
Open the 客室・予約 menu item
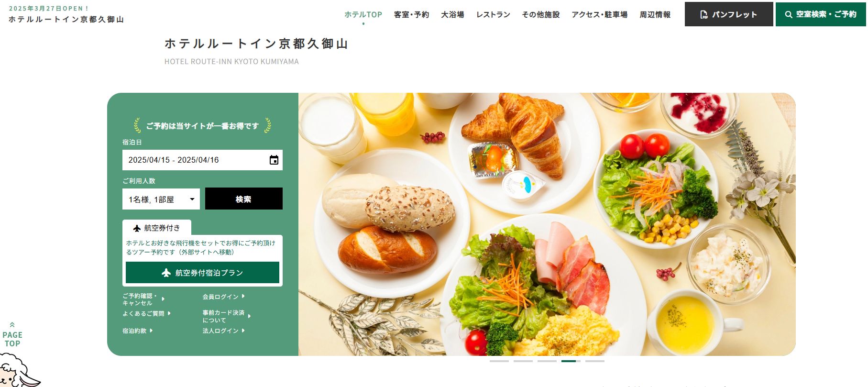(411, 15)
